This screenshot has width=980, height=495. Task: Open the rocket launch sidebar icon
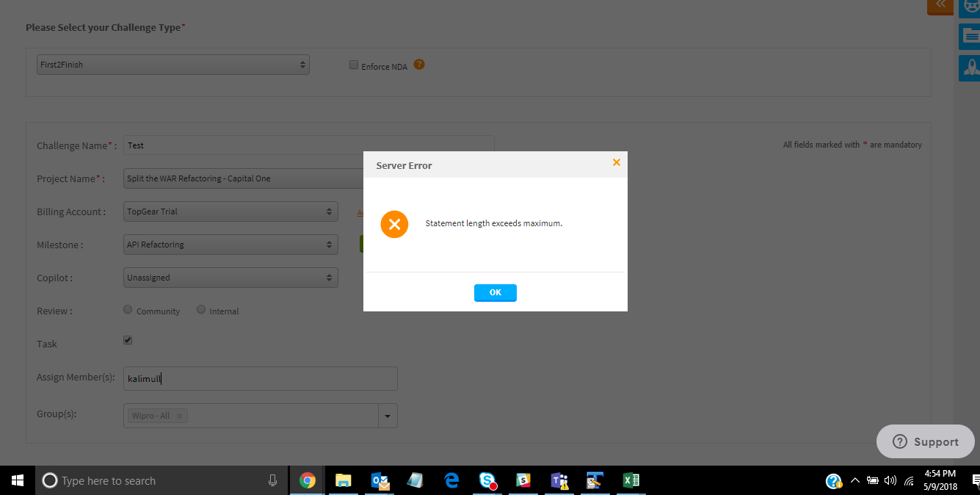[x=970, y=68]
